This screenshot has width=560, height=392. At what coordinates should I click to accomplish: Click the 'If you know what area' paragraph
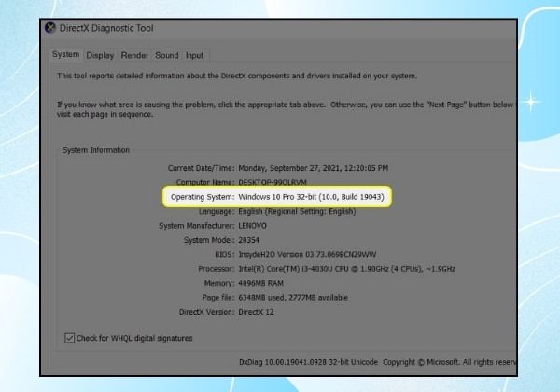286,109
